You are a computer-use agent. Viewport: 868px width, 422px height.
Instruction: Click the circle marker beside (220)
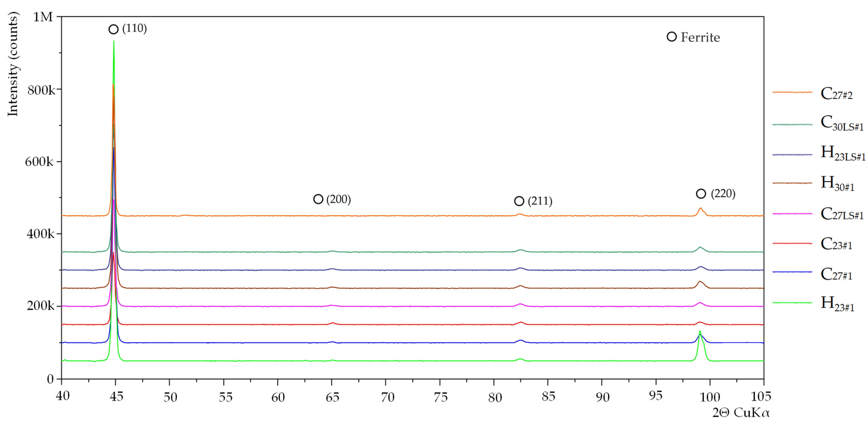(x=701, y=194)
